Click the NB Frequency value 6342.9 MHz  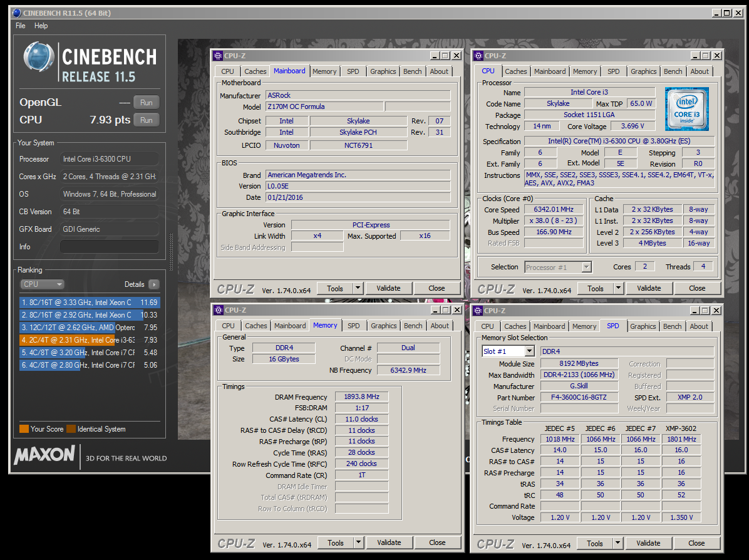[408, 370]
